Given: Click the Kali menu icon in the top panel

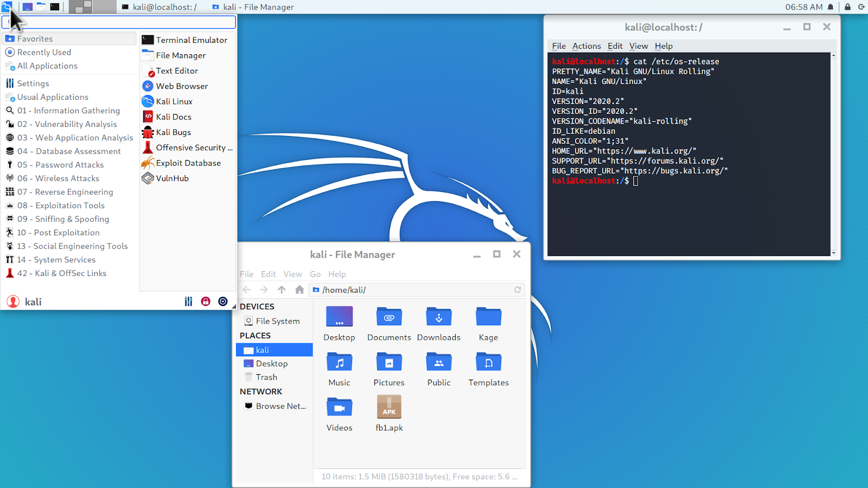Looking at the screenshot, I should tap(7, 7).
